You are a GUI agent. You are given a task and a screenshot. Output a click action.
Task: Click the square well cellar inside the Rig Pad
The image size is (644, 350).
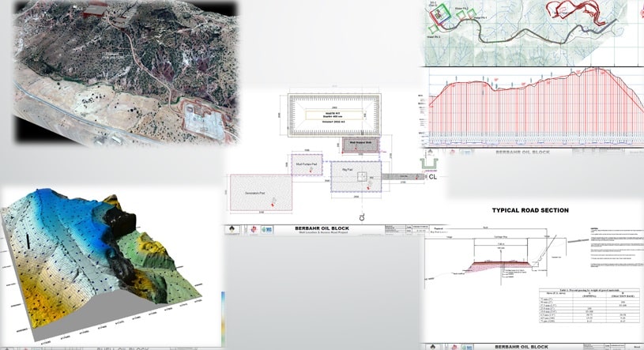tap(361, 177)
